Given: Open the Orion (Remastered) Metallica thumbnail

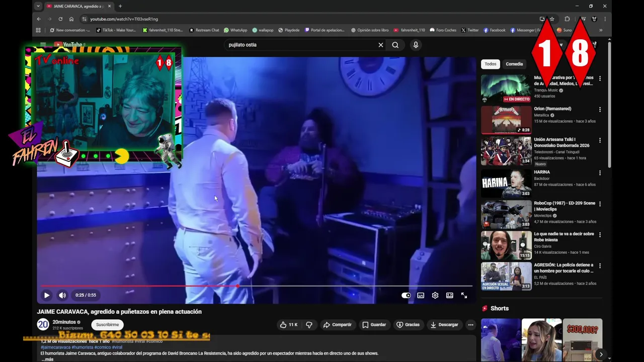Looking at the screenshot, I should [506, 120].
